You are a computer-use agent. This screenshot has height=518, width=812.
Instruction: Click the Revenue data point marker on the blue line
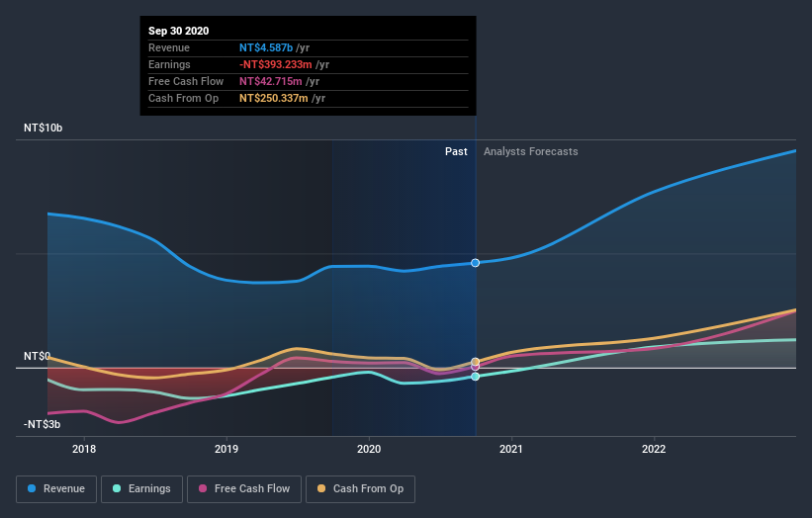(476, 263)
